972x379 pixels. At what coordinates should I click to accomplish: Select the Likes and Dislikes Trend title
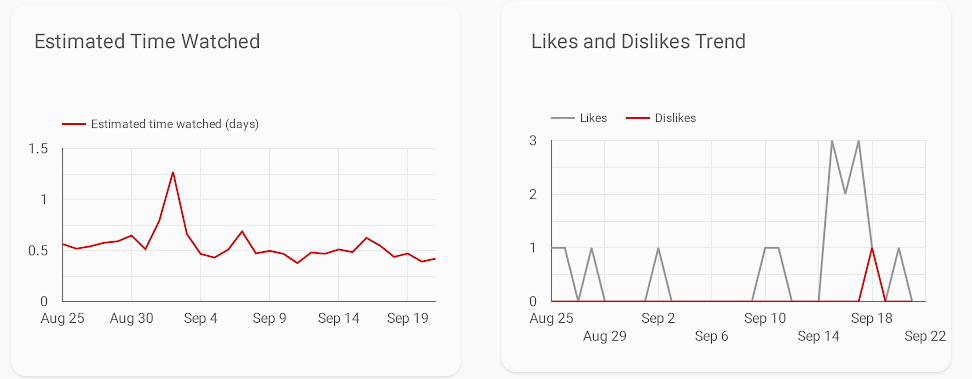[x=638, y=42]
